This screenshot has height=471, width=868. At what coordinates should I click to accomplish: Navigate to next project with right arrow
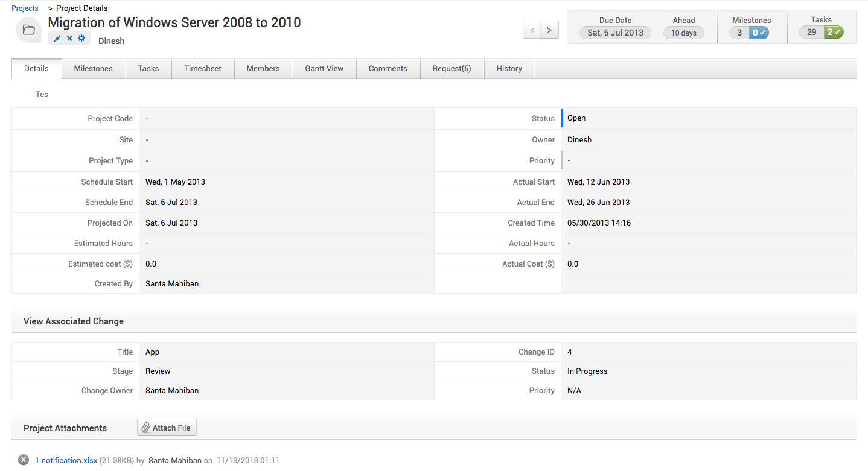549,30
